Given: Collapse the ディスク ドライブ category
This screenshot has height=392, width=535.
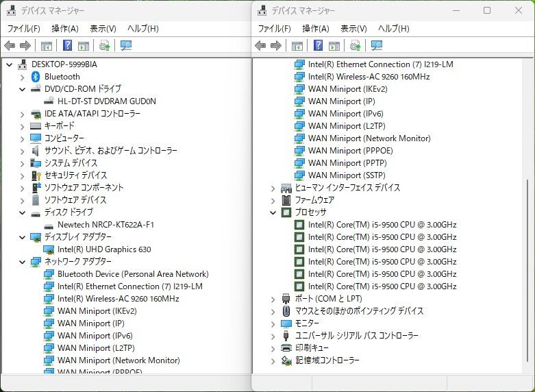Looking at the screenshot, I should click(x=22, y=212).
